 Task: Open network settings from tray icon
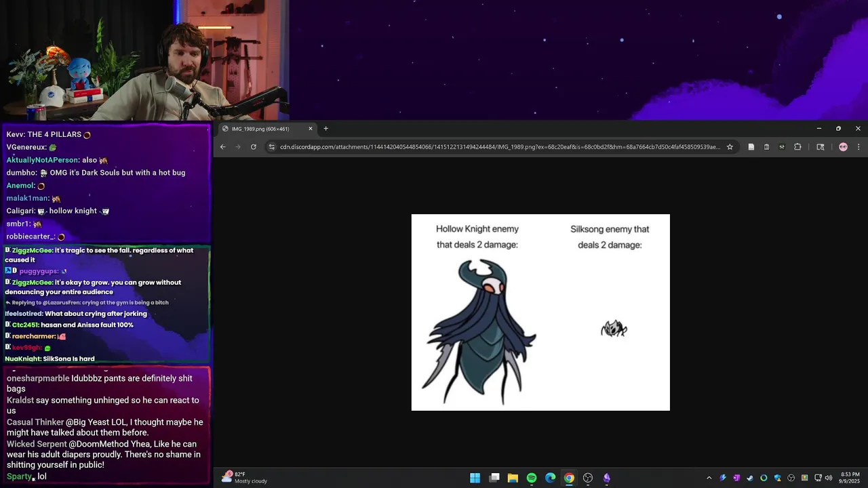818,478
